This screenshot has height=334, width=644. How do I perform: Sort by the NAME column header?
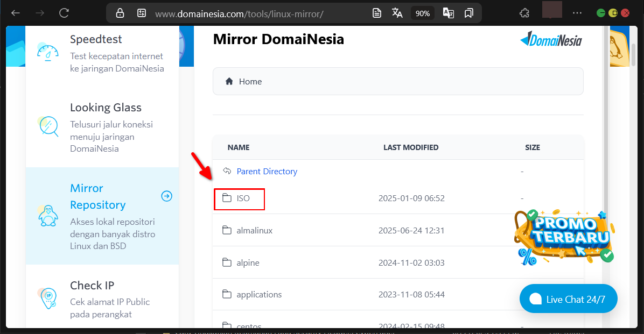pyautogui.click(x=239, y=147)
